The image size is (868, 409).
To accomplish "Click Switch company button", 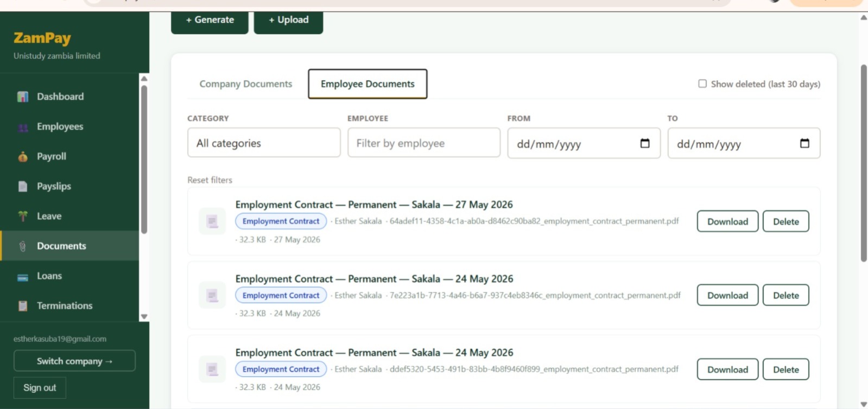I will pyautogui.click(x=74, y=361).
